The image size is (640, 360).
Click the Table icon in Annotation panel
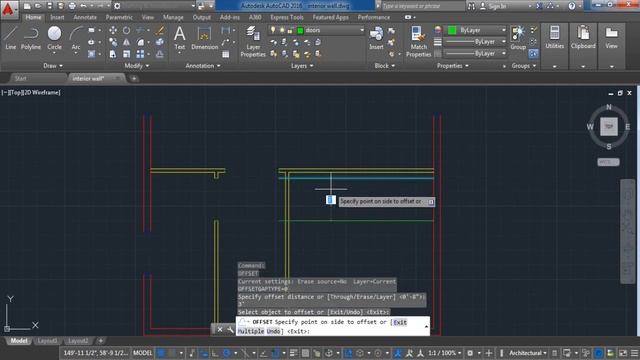pyautogui.click(x=226, y=54)
